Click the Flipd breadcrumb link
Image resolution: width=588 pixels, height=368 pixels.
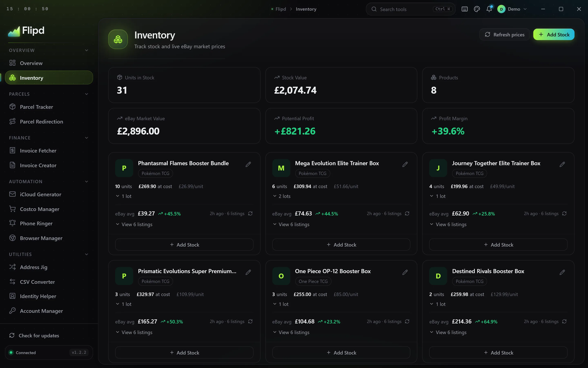[x=281, y=9]
